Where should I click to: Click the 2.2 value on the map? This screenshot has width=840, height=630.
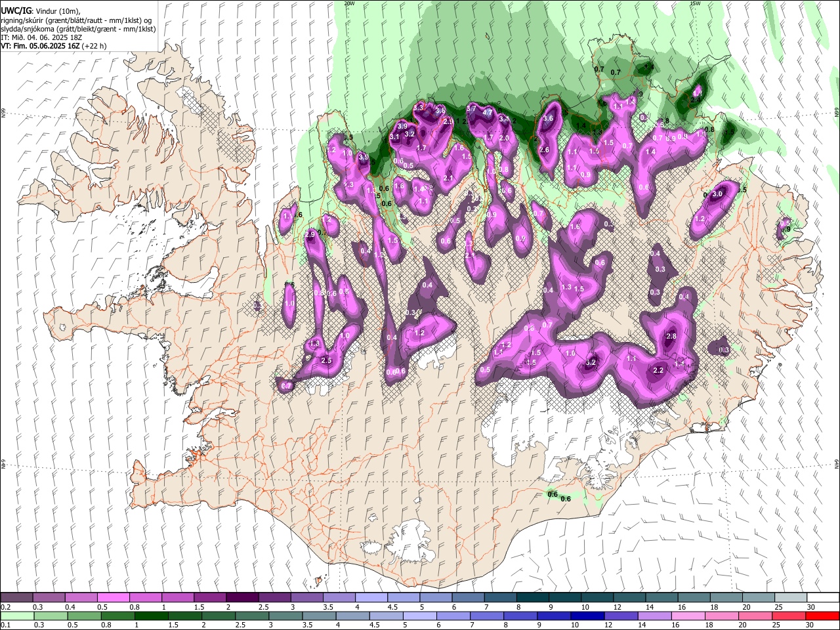click(659, 370)
